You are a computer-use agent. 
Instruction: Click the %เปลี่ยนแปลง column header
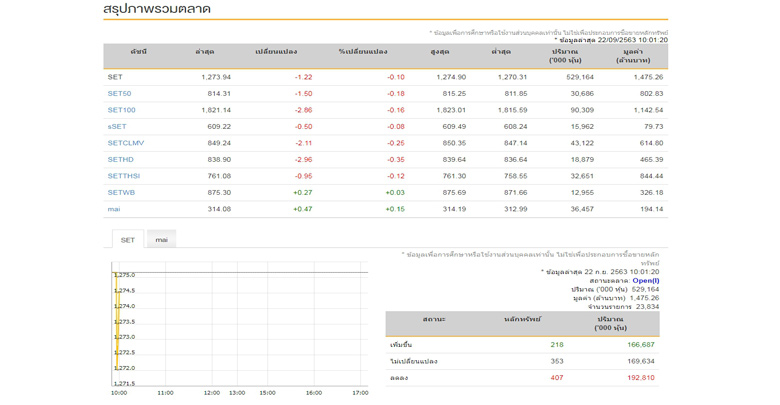(362, 51)
